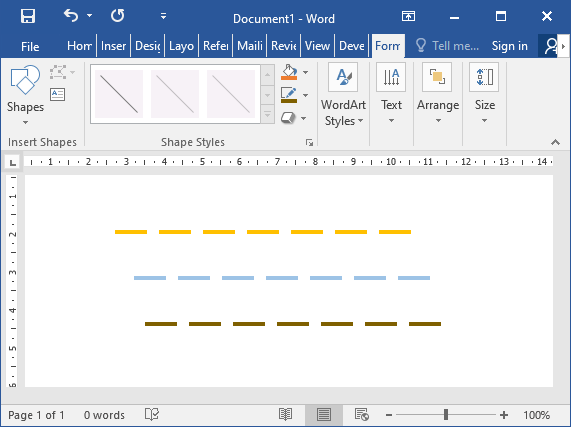Choose the third light line style thumbnail

(x=231, y=94)
